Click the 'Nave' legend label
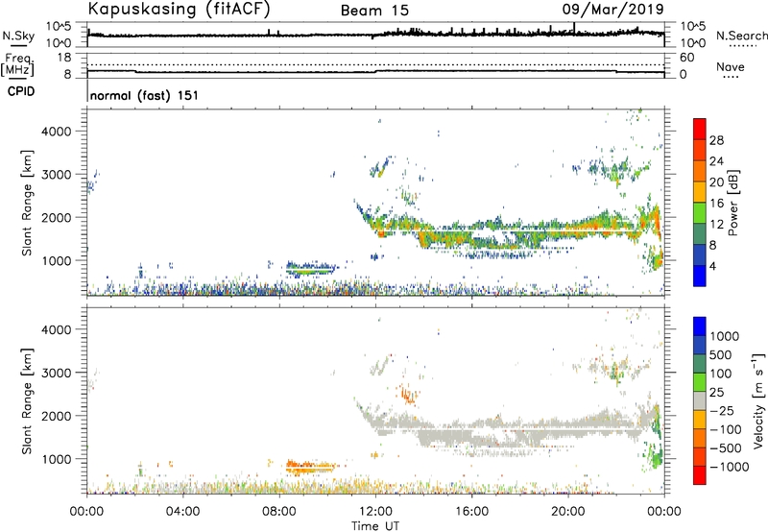This screenshot has height=532, width=768. [x=731, y=66]
